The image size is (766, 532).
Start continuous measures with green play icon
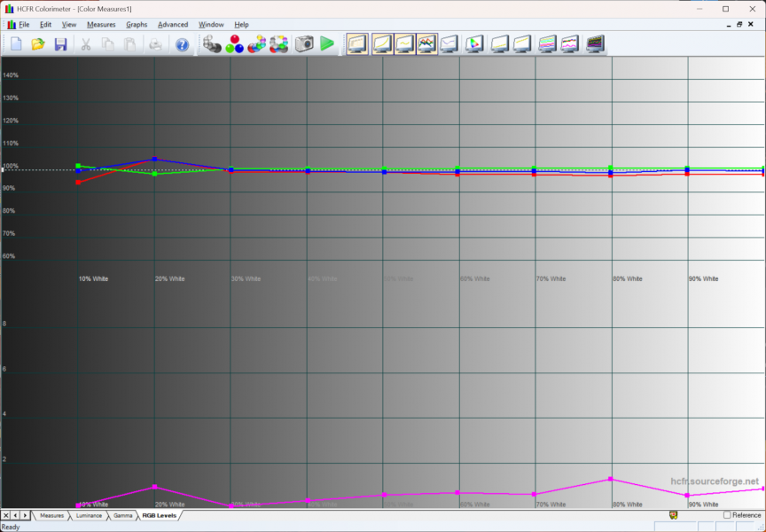point(327,43)
